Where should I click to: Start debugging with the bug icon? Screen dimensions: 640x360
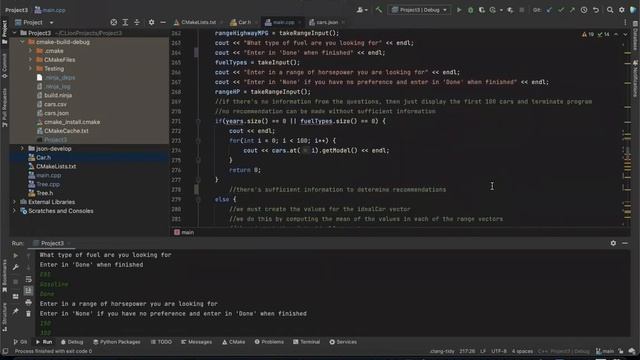[470, 10]
